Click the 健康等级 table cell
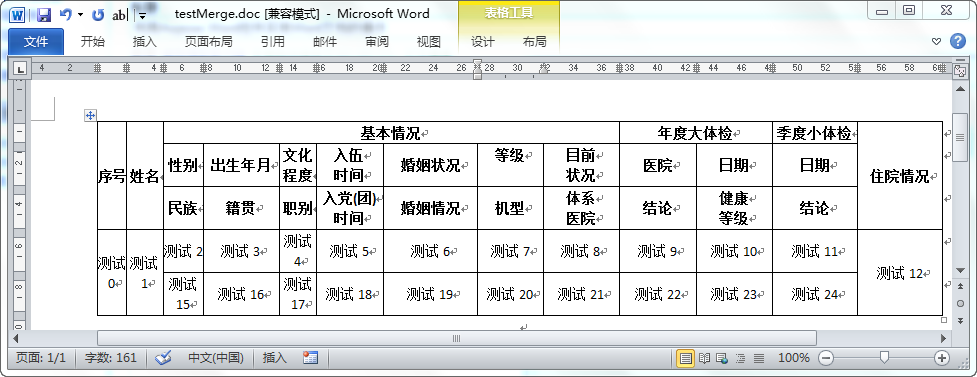 (734, 208)
